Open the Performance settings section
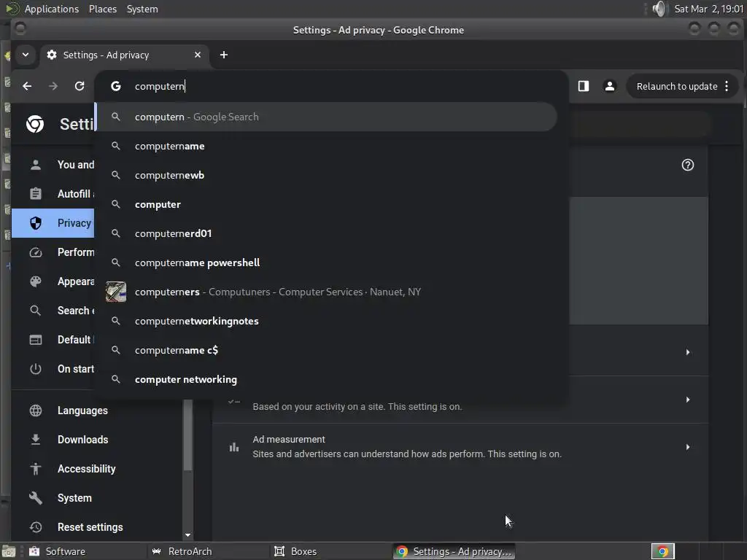 (53, 252)
